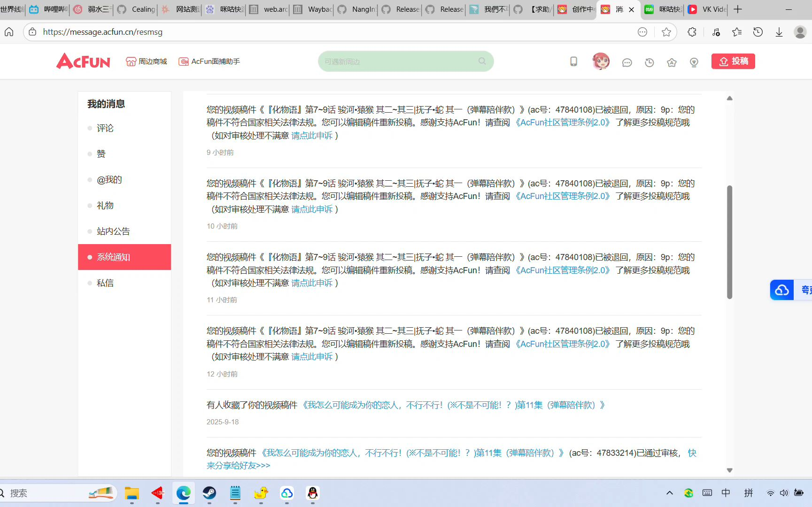The height and width of the screenshot is (507, 812).
Task: Select 私信 in message sidebar
Action: pos(124,283)
